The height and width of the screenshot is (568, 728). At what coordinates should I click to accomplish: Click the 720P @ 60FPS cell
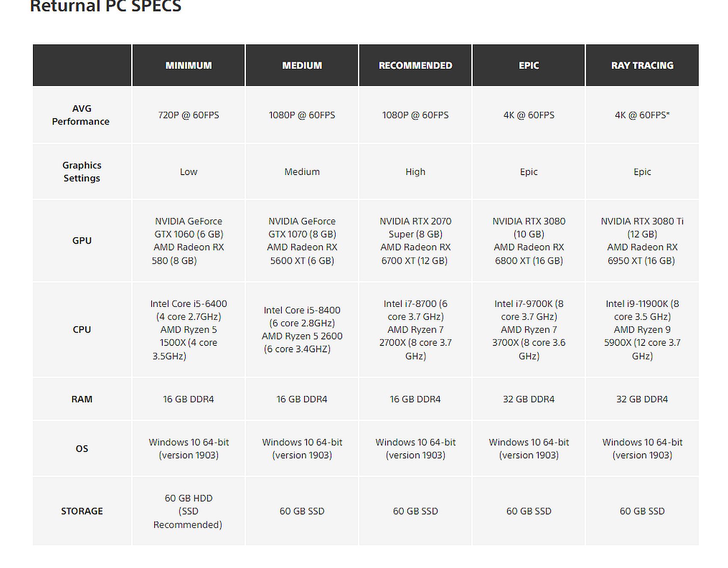[x=188, y=115]
